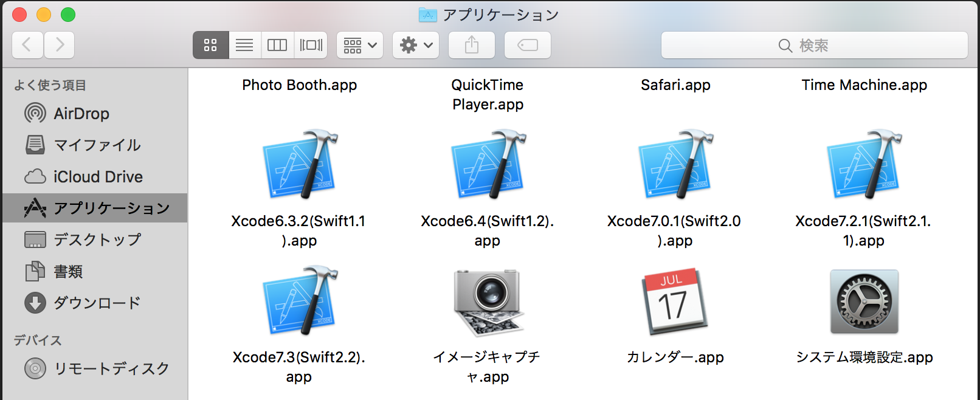Go back with the left arrow
980x400 pixels.
pyautogui.click(x=27, y=45)
